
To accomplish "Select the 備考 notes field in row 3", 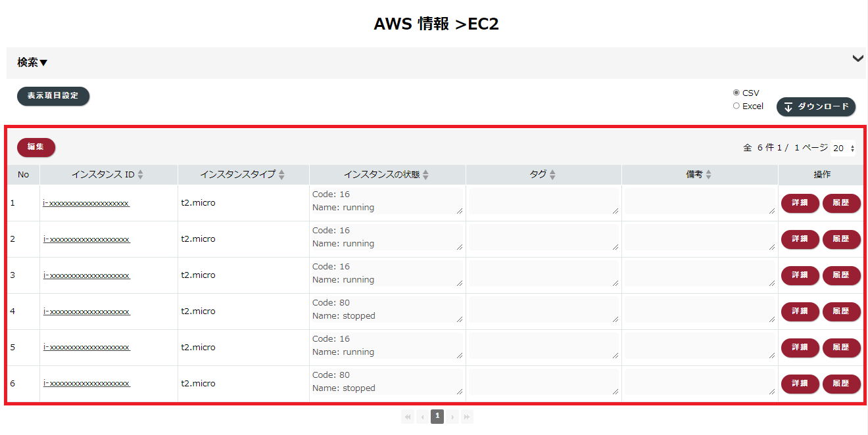I will 700,273.
